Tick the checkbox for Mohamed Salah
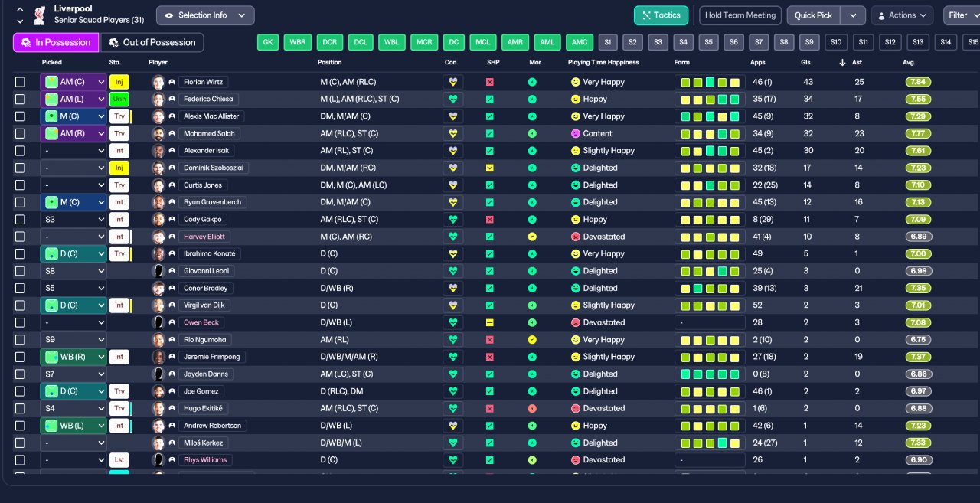Screen dimensions: 980x503 [x=20, y=133]
